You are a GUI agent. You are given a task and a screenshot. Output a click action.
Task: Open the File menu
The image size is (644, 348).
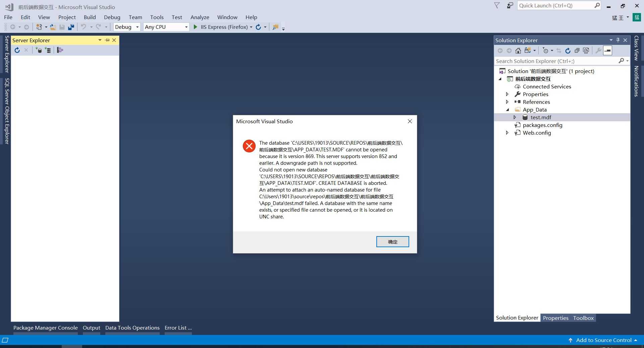click(x=8, y=17)
